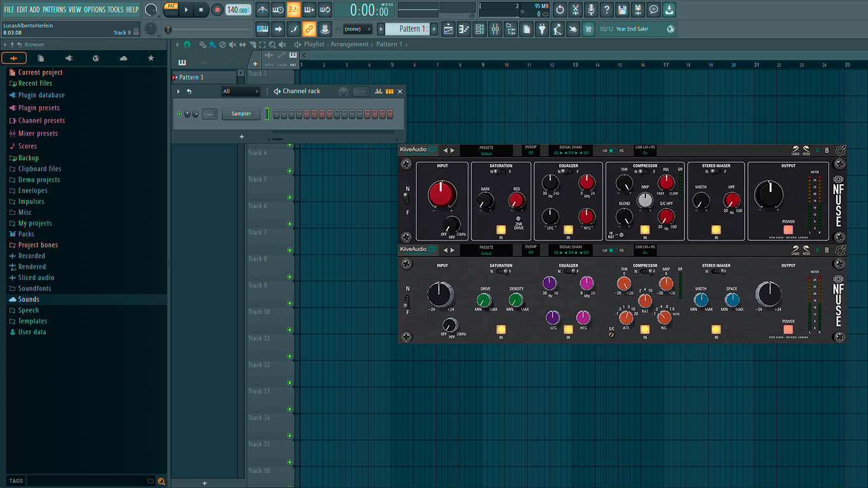This screenshot has height=488, width=868.
Task: Open the TOOLS menu
Action: click(116, 10)
